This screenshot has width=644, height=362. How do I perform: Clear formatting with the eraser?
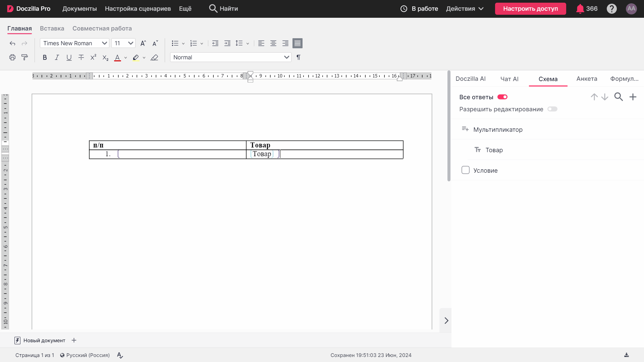point(154,57)
